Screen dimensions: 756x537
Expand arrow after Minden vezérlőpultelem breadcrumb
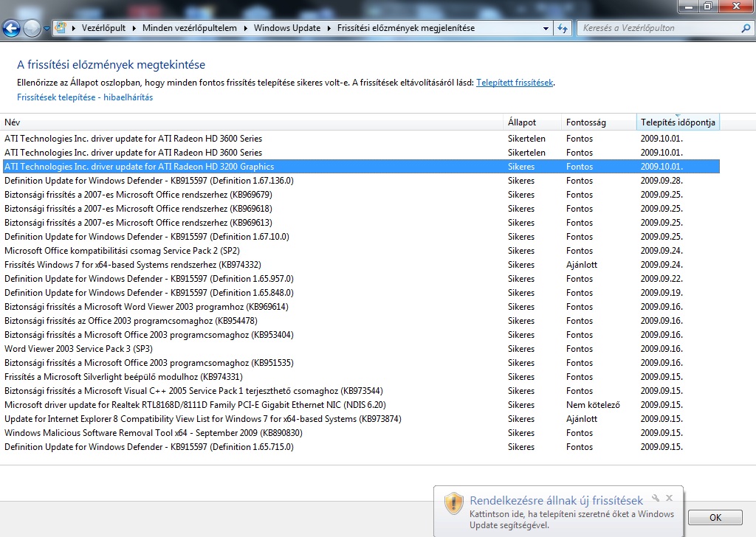coord(245,29)
